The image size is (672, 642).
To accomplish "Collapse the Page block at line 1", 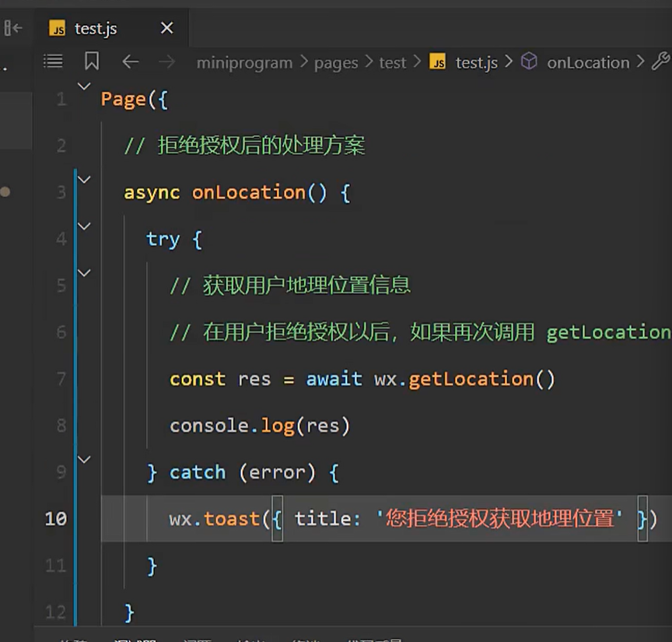I will tap(84, 86).
